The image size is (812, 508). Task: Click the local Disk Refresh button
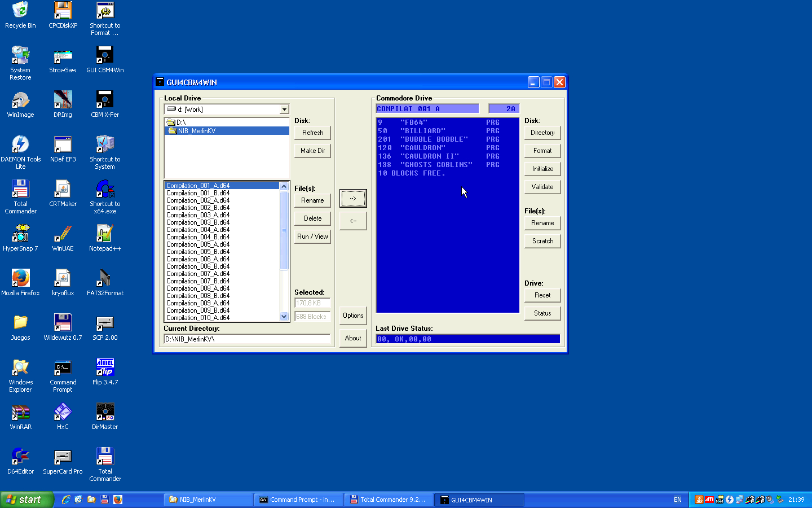point(312,133)
